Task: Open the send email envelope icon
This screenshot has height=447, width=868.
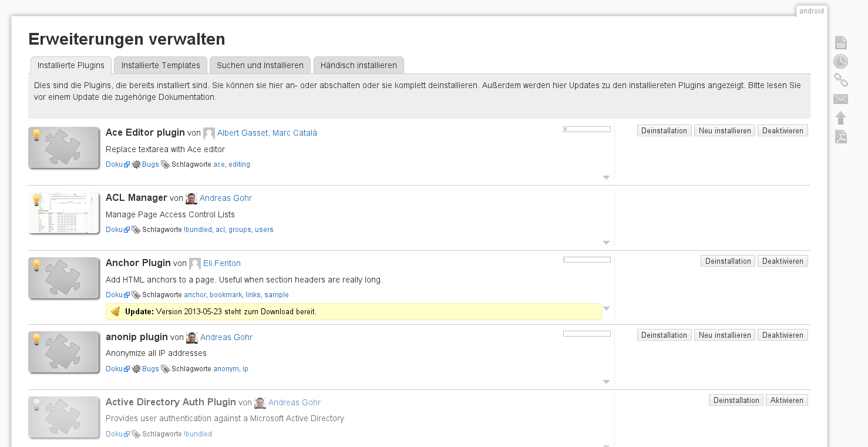Action: tap(840, 99)
